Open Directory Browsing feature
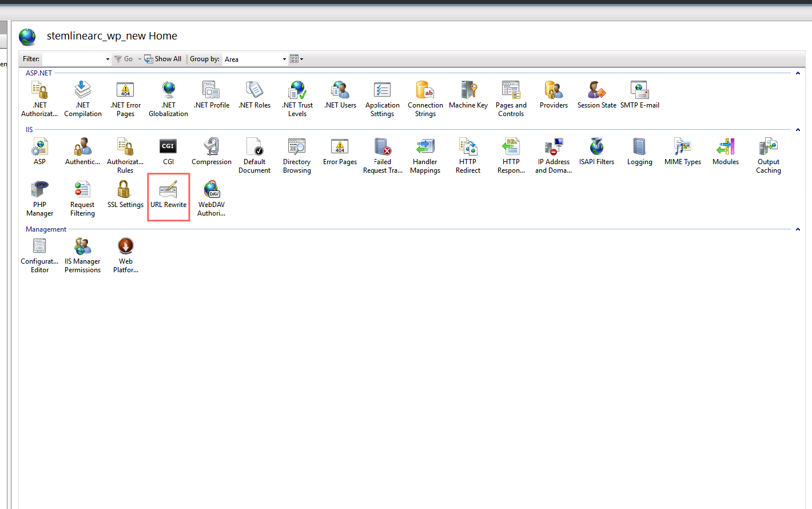 297,156
